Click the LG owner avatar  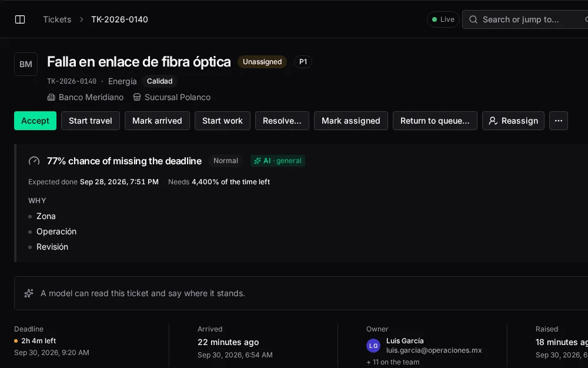(x=373, y=346)
